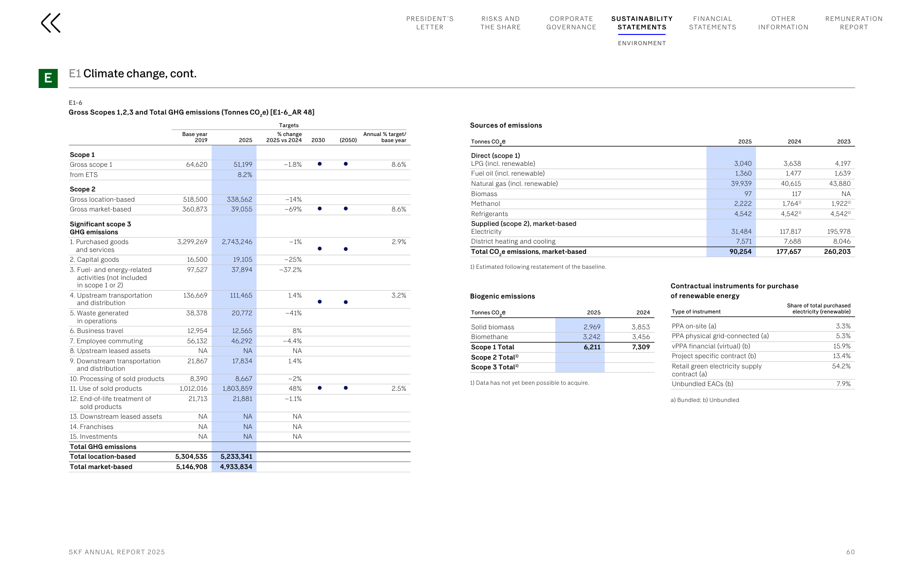924x578 pixels.
Task: Go to Risks and the Share
Action: point(500,23)
